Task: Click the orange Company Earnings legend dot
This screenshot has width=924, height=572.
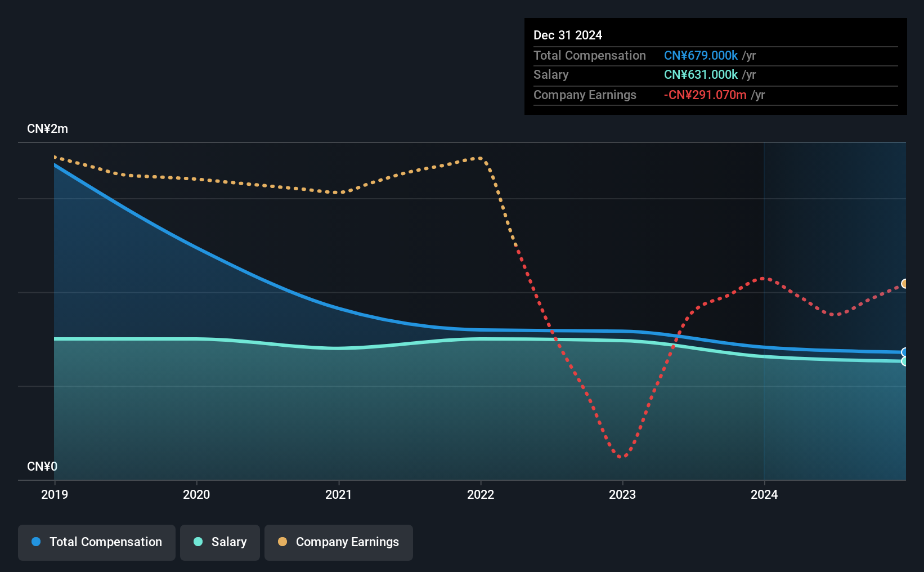Action: (282, 542)
